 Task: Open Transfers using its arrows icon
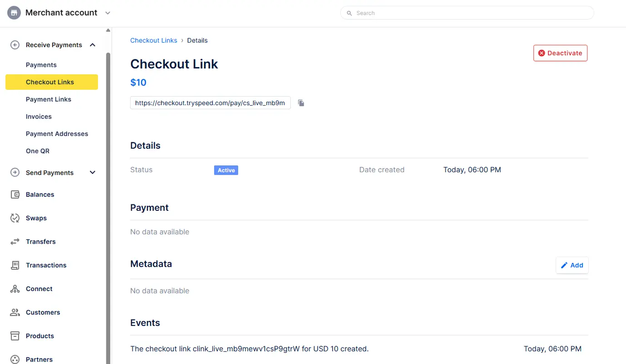14,242
